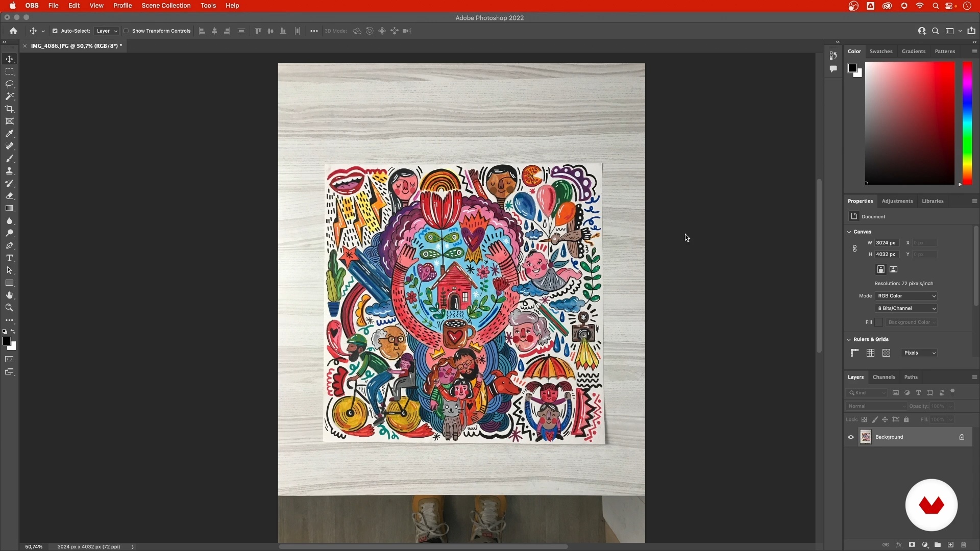
Task: Open the RGB Color mode dropdown
Action: (x=906, y=296)
